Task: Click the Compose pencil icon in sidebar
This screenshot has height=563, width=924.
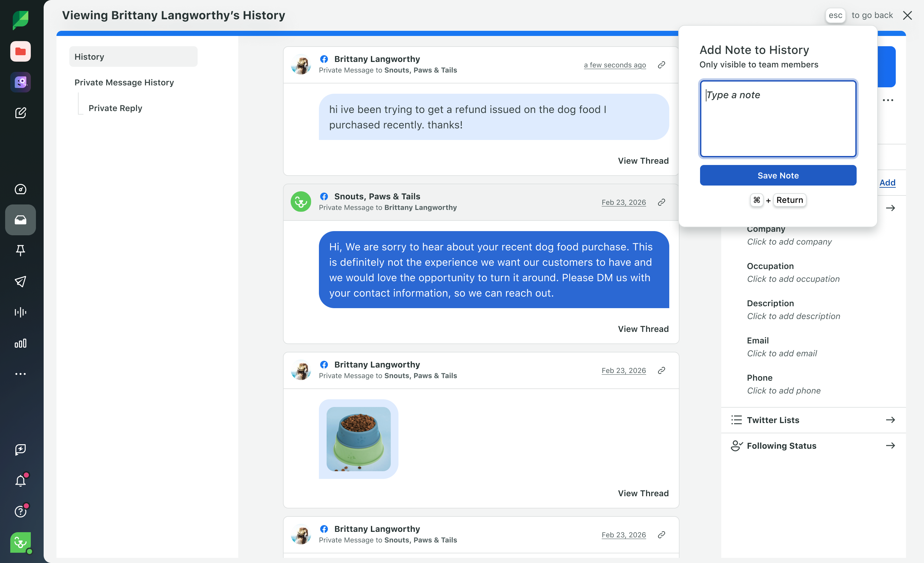Action: pyautogui.click(x=20, y=113)
